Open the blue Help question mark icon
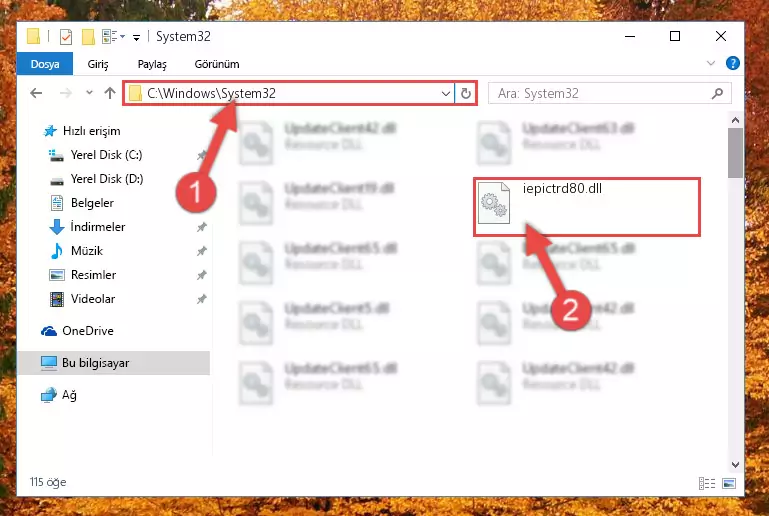This screenshot has width=769, height=516. 733,63
